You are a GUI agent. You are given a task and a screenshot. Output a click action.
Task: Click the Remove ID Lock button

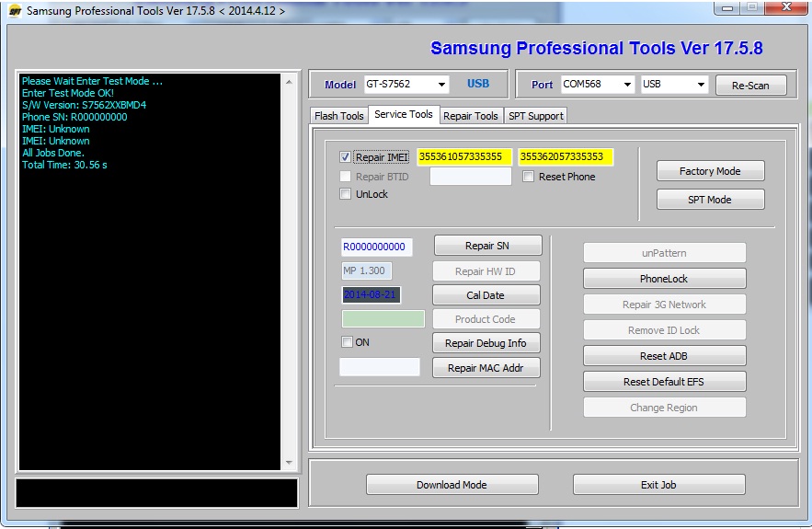665,330
